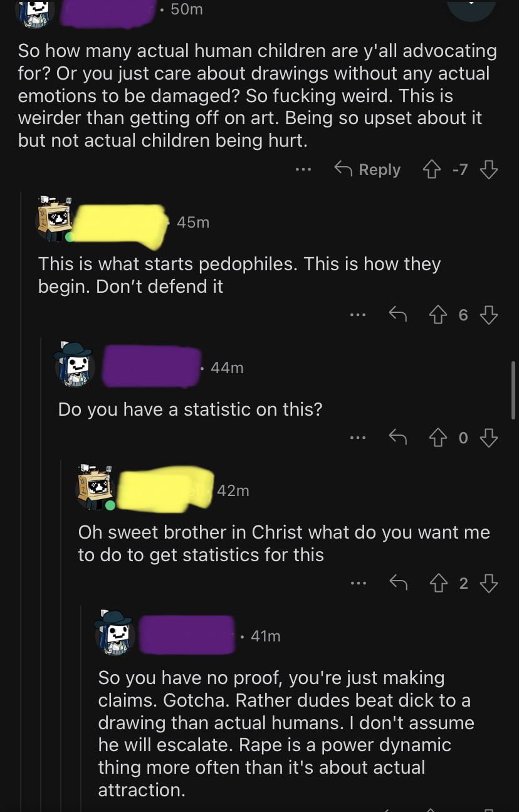Image resolution: width=519 pixels, height=812 pixels.
Task: Reply to the 42m comment via arrow icon
Action: tap(397, 583)
